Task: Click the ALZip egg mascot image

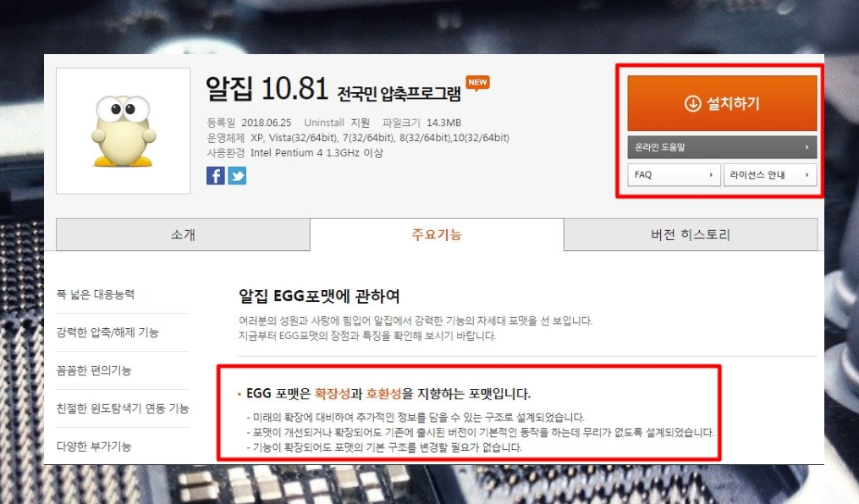Action: tap(124, 131)
